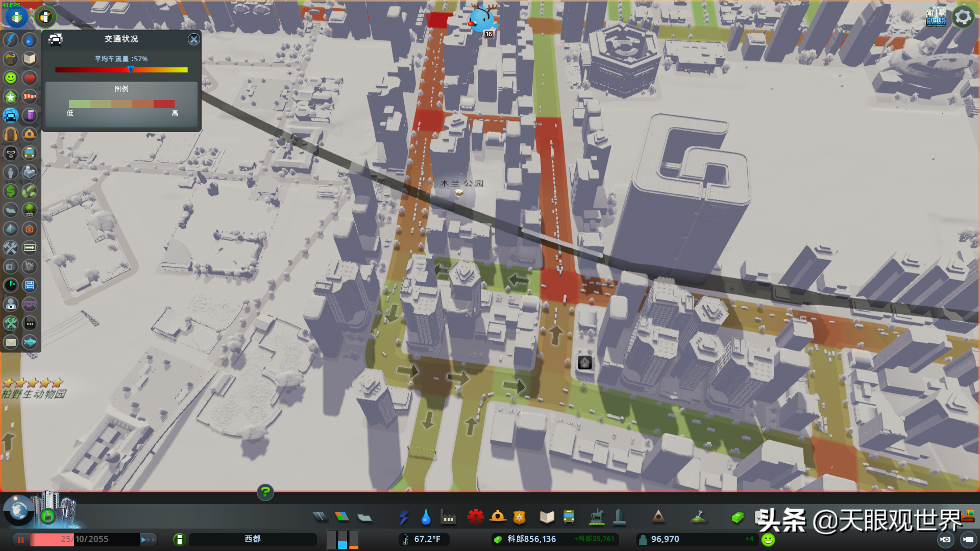Open the Zoning tool menu
Image resolution: width=980 pixels, height=551 pixels.
[342, 517]
